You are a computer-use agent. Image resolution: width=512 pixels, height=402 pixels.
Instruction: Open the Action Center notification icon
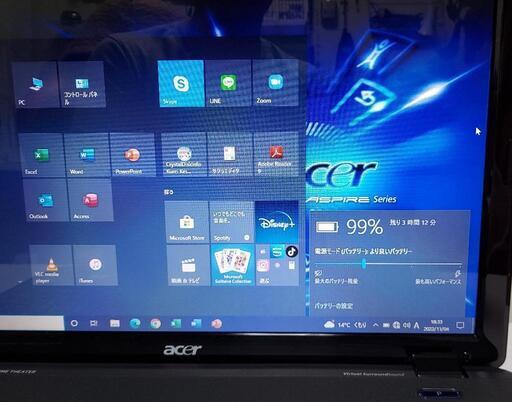460,325
